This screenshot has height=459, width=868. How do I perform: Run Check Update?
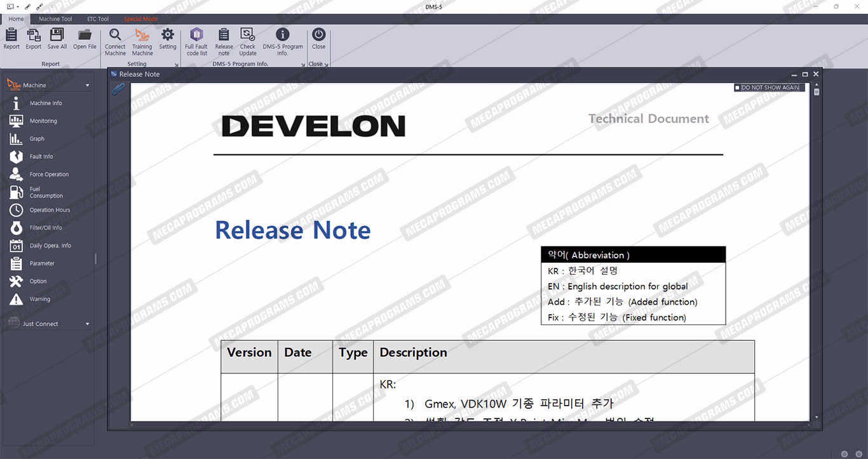(248, 42)
